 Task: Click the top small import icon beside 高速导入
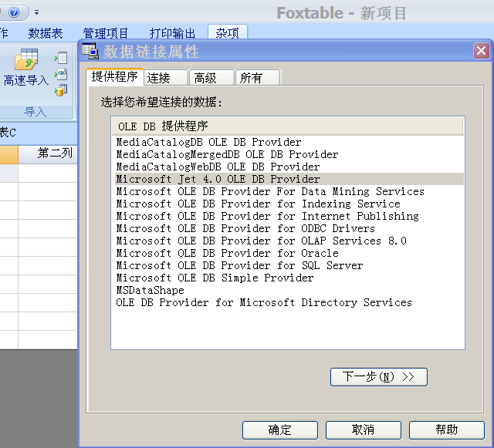(x=61, y=58)
